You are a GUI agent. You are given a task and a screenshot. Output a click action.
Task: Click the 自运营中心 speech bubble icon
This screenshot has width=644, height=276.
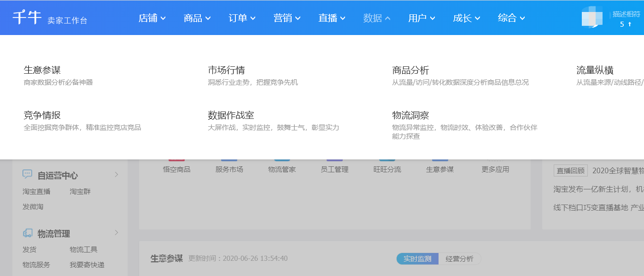[28, 174]
